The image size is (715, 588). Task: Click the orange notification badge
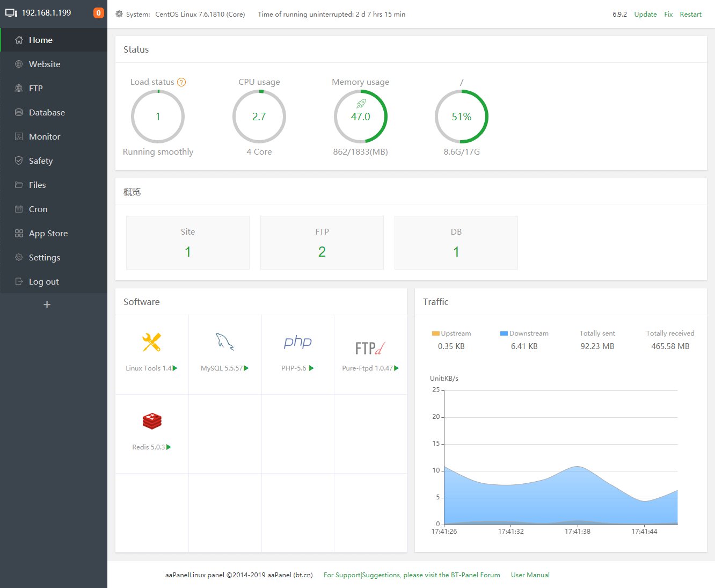(x=98, y=13)
